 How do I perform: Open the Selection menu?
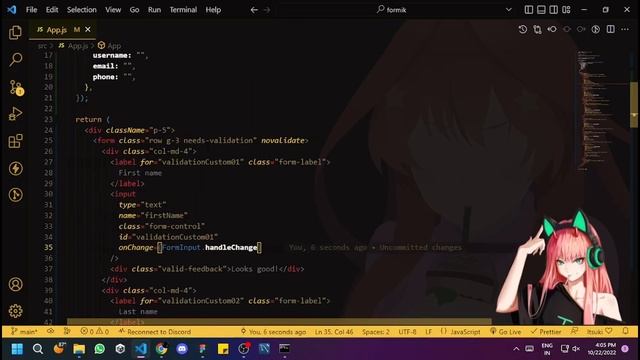click(82, 10)
